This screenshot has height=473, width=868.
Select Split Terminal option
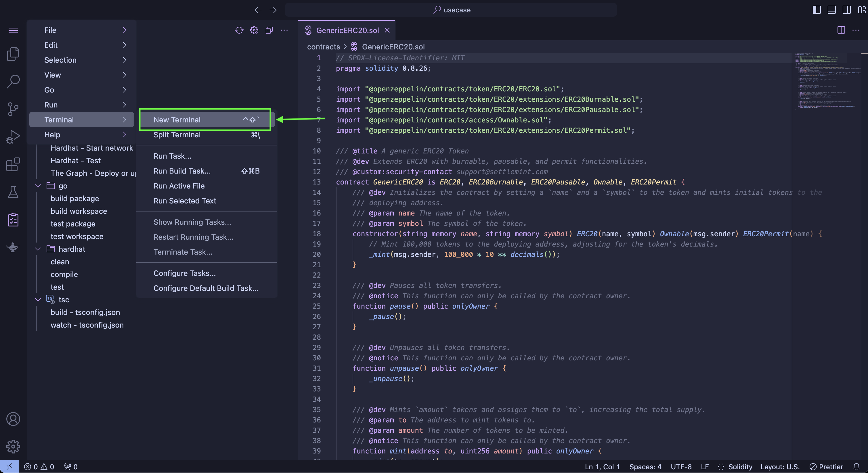pos(176,134)
